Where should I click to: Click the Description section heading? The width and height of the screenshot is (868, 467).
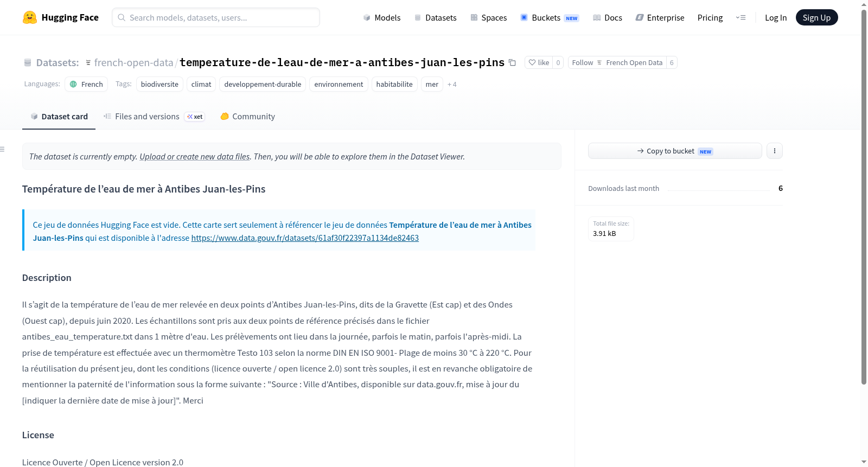click(x=47, y=278)
